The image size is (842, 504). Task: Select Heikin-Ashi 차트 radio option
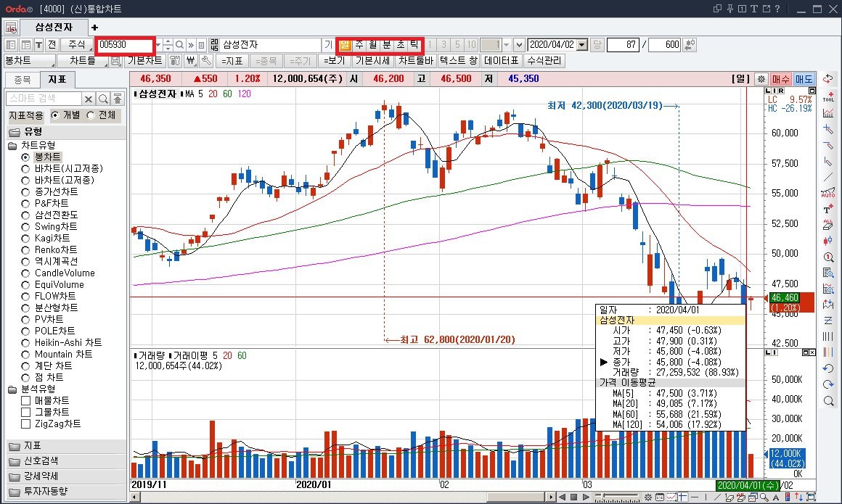pos(25,342)
